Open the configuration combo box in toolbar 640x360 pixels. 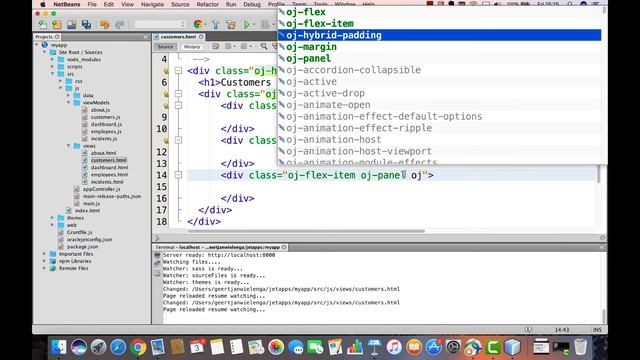tap(160, 25)
